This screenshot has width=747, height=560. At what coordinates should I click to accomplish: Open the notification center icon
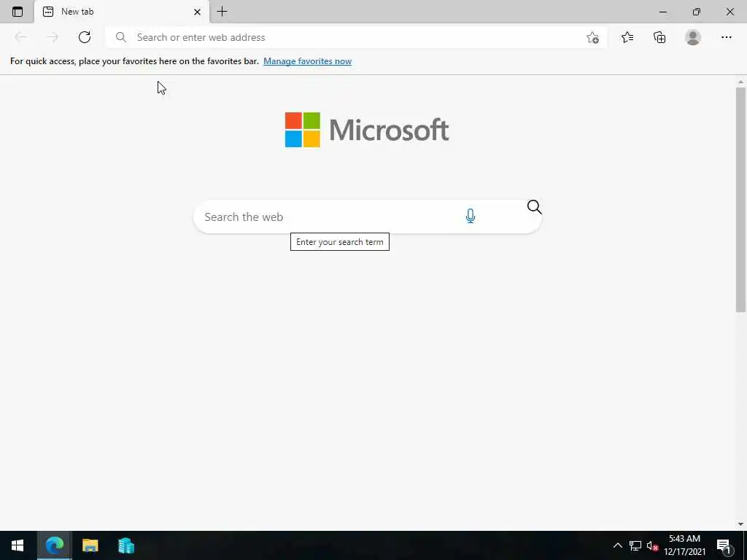point(724,545)
